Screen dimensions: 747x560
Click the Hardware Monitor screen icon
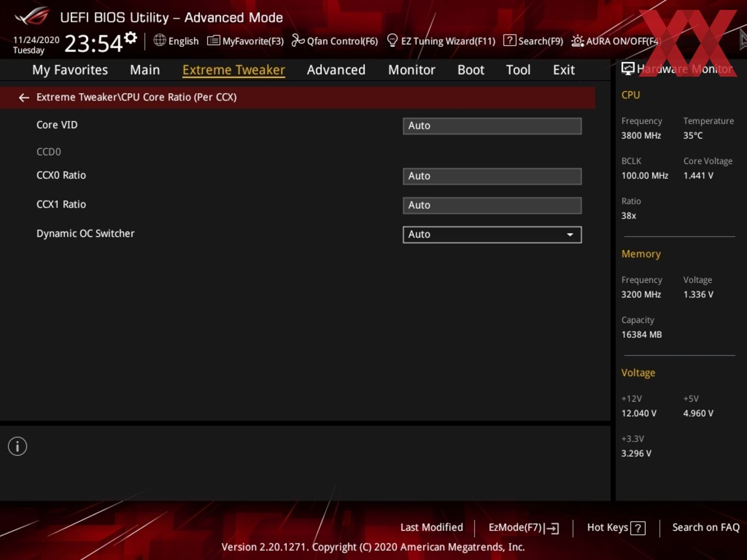point(628,69)
